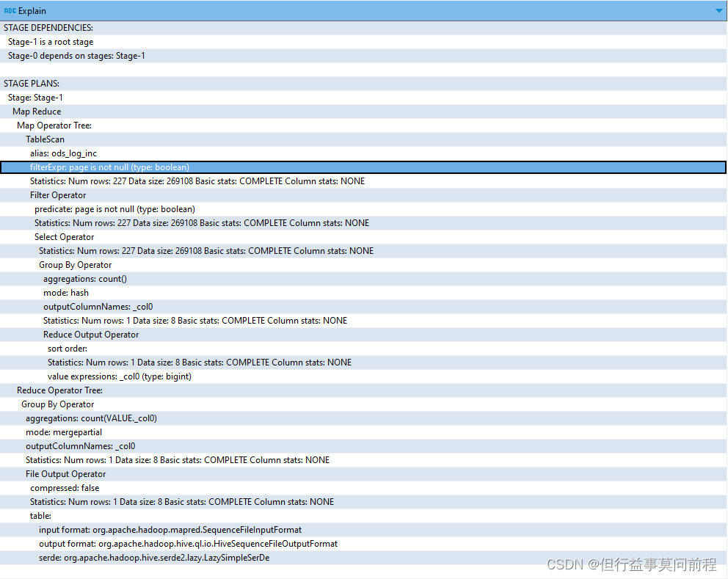Select the 'Select Operator' row
Image resolution: width=728 pixels, height=579 pixels.
[363, 237]
